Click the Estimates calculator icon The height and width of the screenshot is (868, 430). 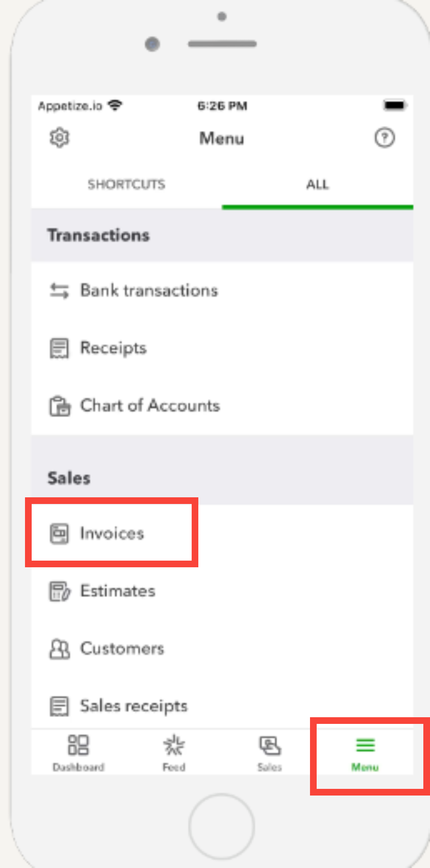click(x=60, y=591)
